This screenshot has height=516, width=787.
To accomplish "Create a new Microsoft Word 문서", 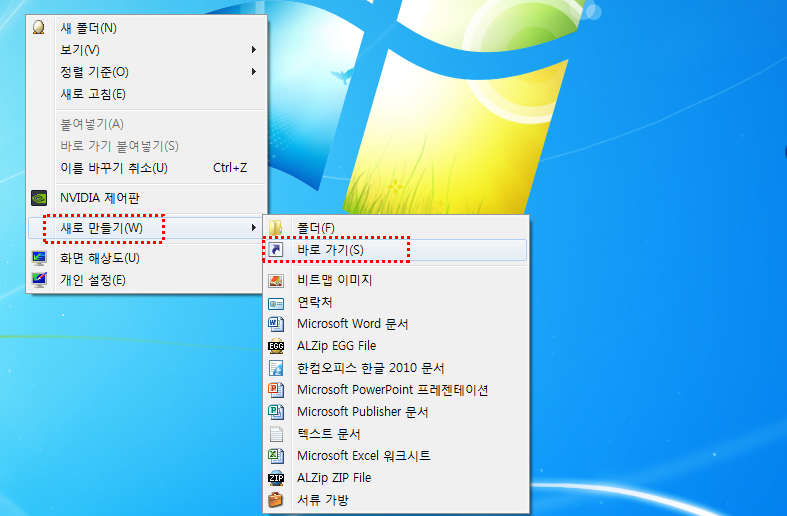I will 396,324.
